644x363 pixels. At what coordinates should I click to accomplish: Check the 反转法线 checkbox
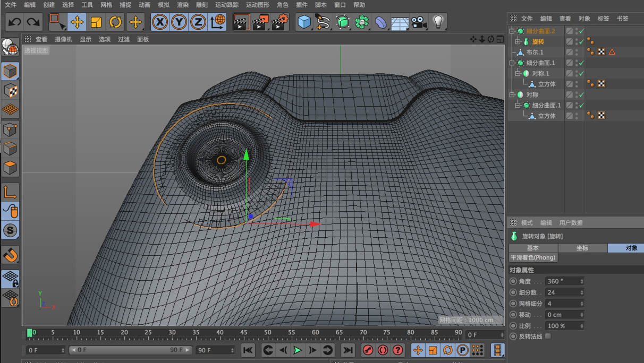click(548, 336)
